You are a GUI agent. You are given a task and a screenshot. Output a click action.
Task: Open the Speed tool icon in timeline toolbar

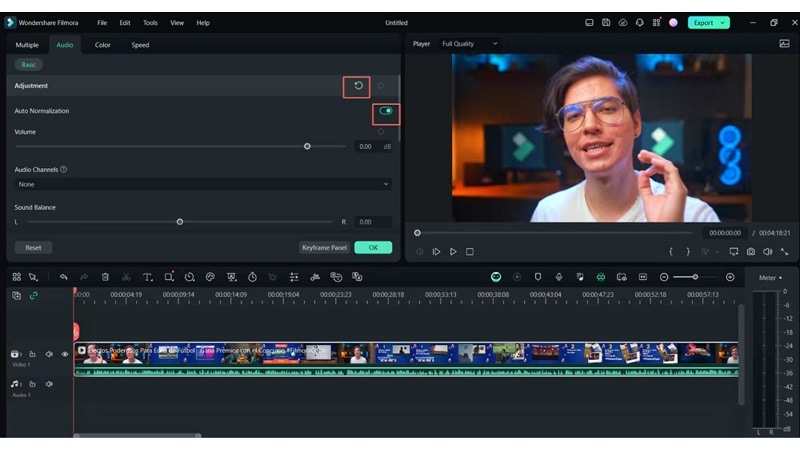[x=189, y=277]
